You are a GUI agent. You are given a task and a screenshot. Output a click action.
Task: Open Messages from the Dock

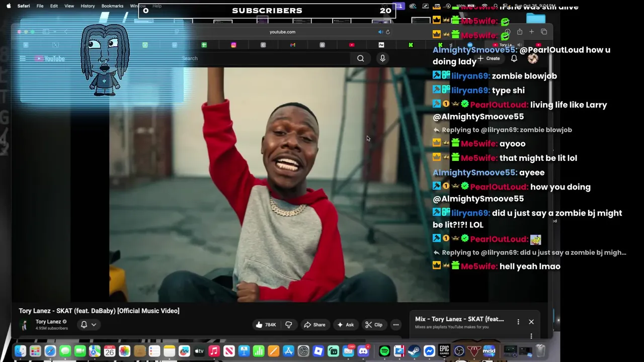(65, 351)
